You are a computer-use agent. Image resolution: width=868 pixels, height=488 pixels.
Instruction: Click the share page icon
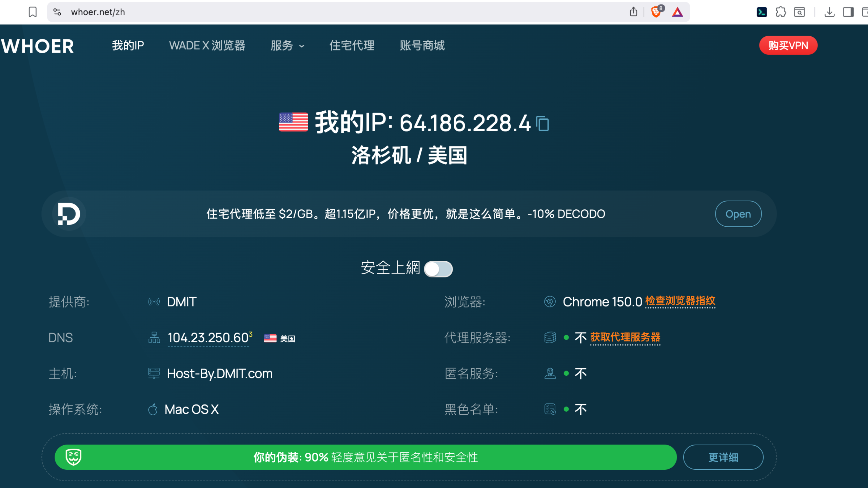pos(633,12)
